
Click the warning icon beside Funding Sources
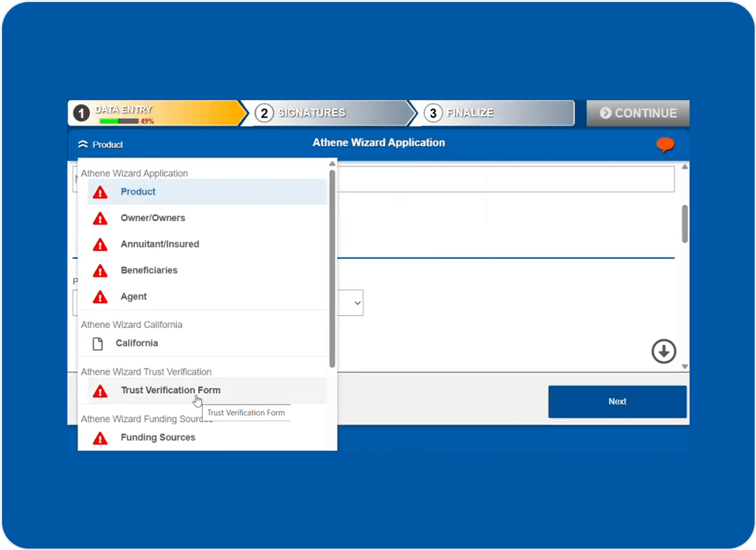100,438
